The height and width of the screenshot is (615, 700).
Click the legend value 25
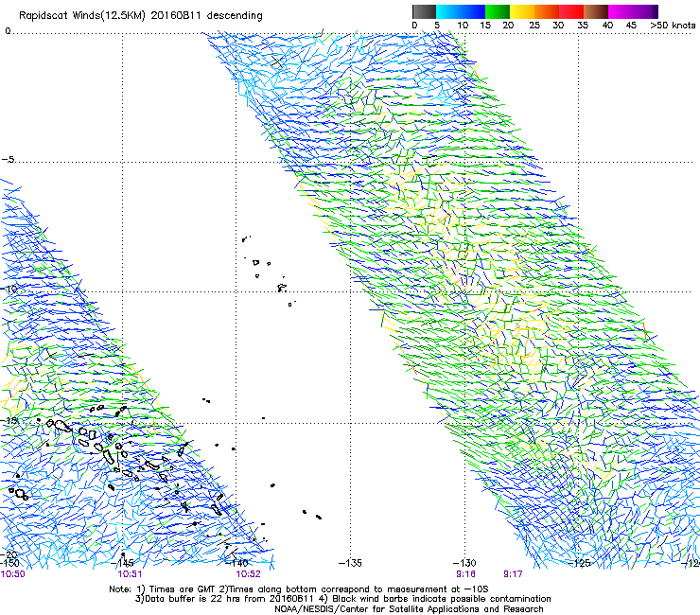[x=534, y=26]
